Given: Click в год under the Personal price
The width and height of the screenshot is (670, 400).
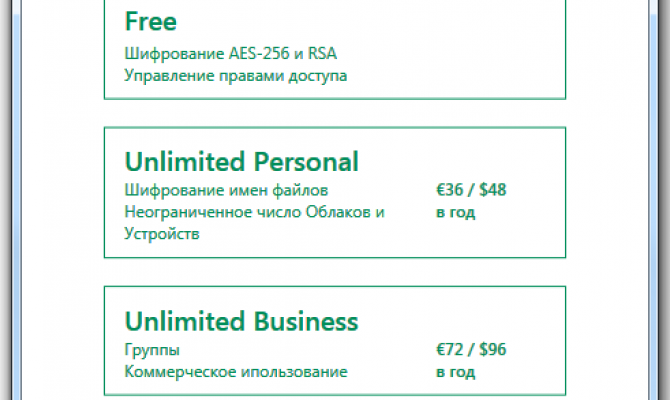Looking at the screenshot, I should click(455, 212).
